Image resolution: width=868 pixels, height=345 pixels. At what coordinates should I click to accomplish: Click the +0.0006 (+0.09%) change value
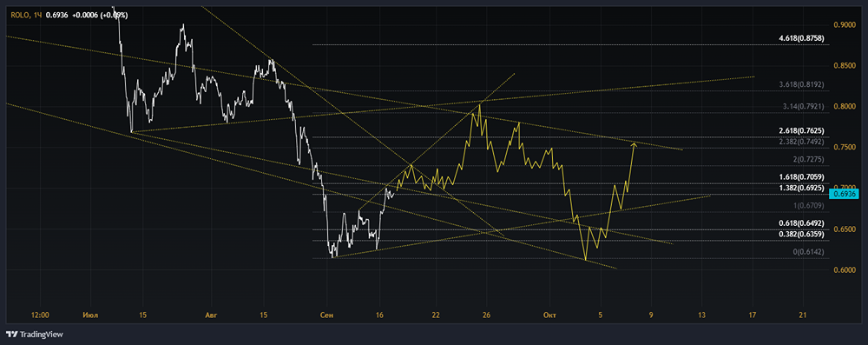coord(99,16)
